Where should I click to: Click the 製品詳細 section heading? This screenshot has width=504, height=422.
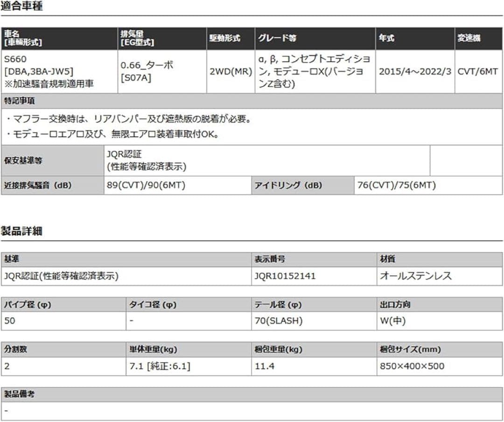21,231
